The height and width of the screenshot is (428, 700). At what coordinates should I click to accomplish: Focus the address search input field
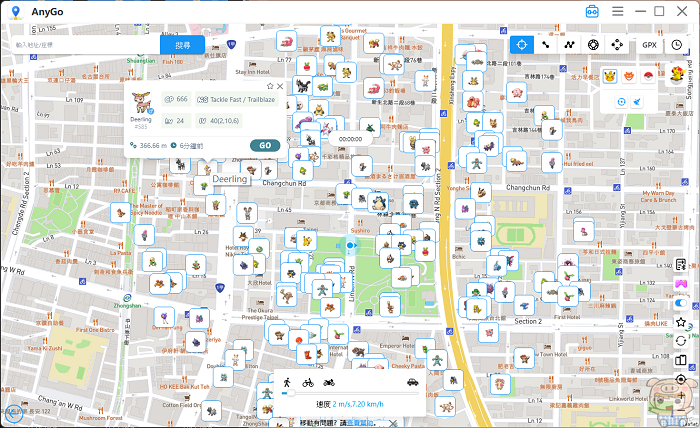[x=86, y=45]
